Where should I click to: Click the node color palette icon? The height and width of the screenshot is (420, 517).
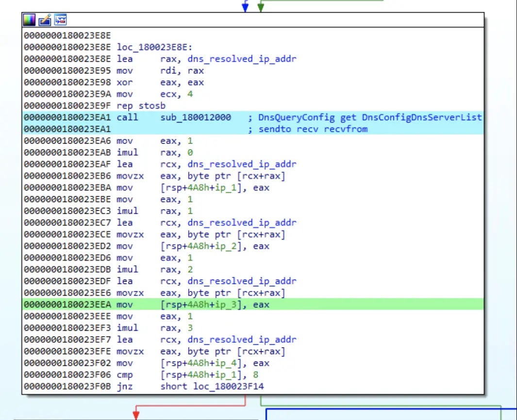click(29, 20)
